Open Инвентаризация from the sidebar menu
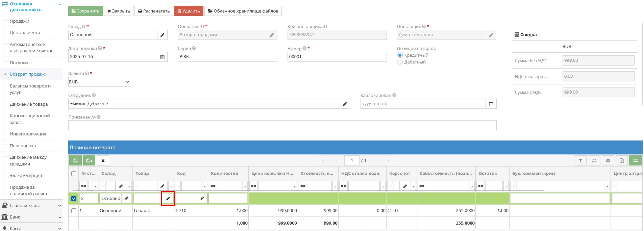This screenshot has height=231, width=644. (28, 134)
